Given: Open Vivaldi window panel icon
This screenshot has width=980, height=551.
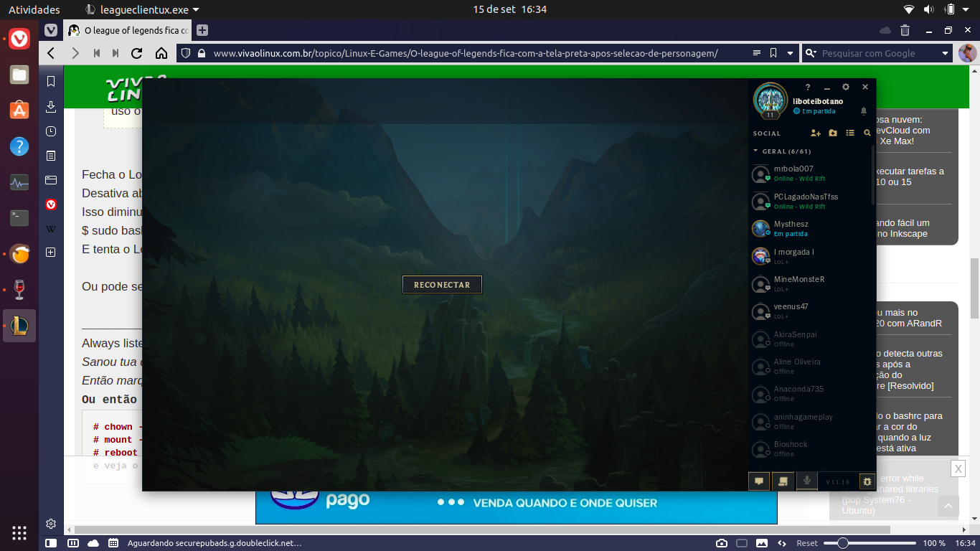Looking at the screenshot, I should click(51, 180).
